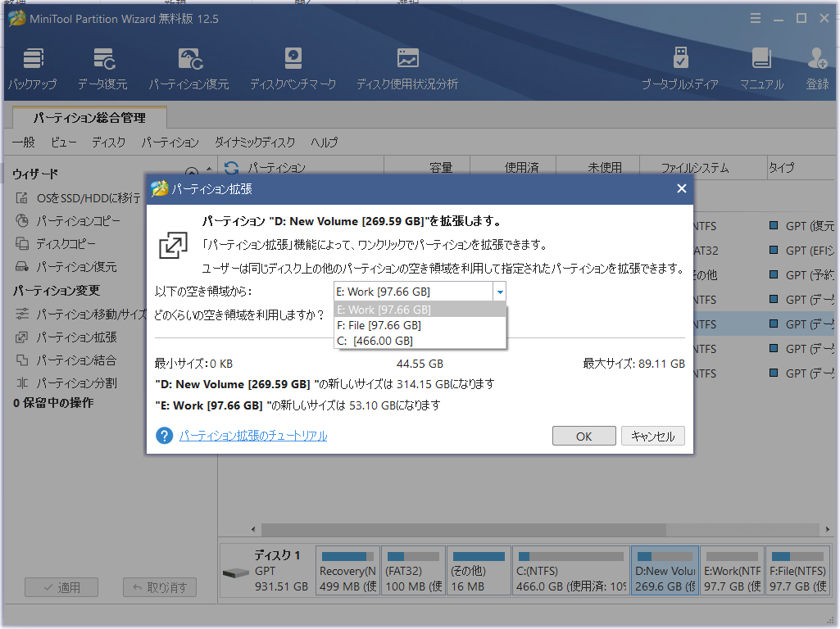Screen dimensions: 840x629
Task: Select the C:(NTFS) partition block in disk map
Action: [570, 571]
